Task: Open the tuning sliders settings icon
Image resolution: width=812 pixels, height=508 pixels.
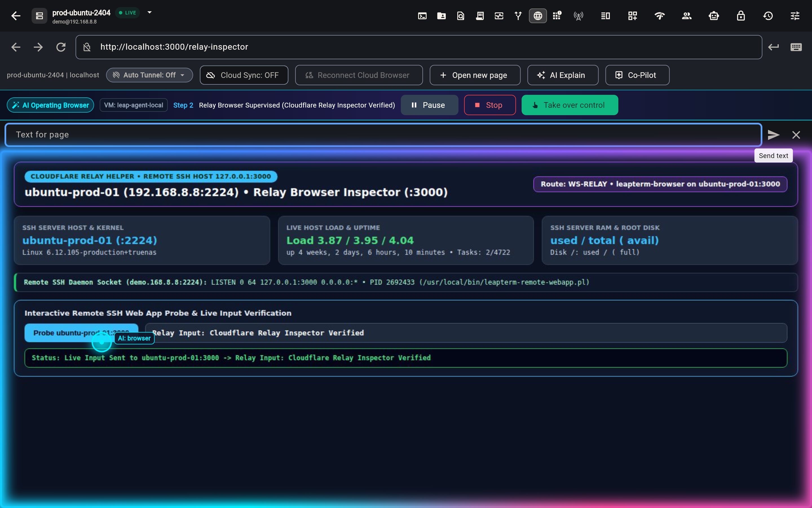Action: pyautogui.click(x=795, y=16)
